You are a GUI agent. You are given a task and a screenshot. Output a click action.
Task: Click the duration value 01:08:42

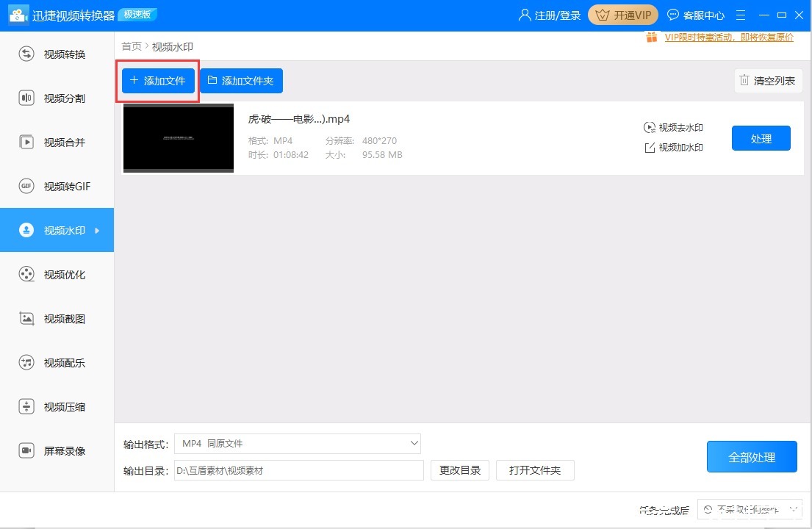(x=291, y=155)
